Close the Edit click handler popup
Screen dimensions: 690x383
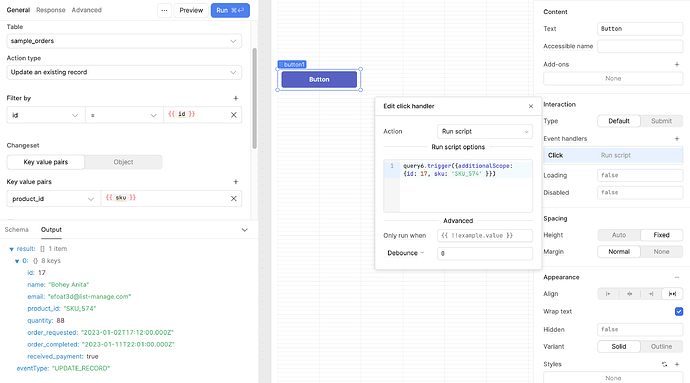tap(531, 106)
